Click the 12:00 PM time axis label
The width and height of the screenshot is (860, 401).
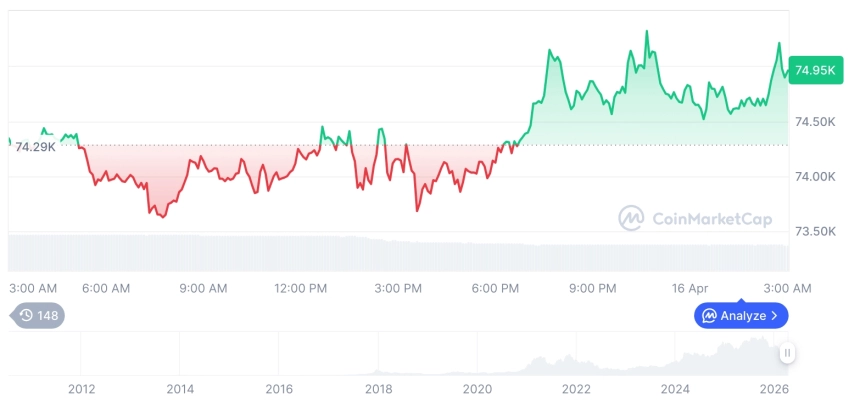tap(301, 288)
